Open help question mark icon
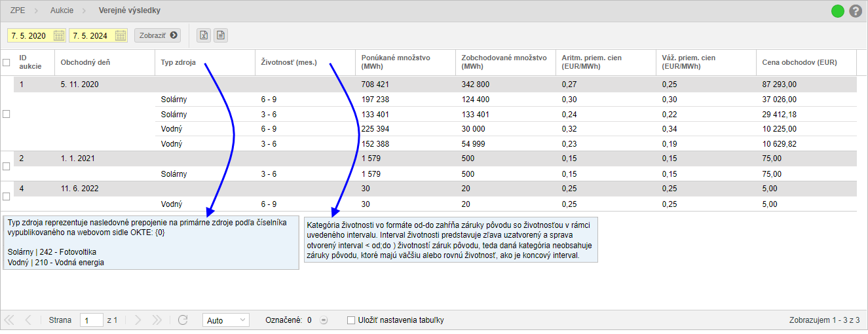 855,11
